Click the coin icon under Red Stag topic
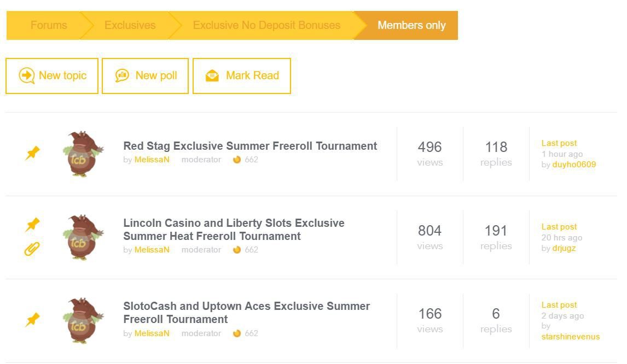627x364 pixels. (x=237, y=160)
